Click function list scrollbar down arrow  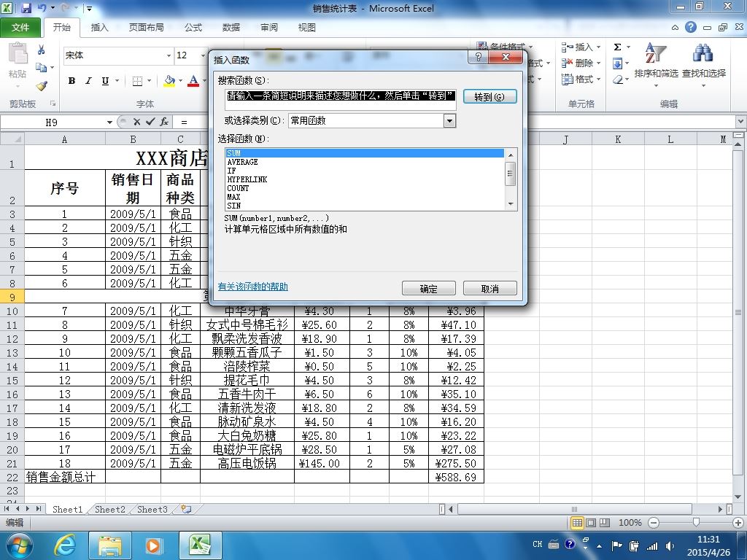pyautogui.click(x=511, y=204)
